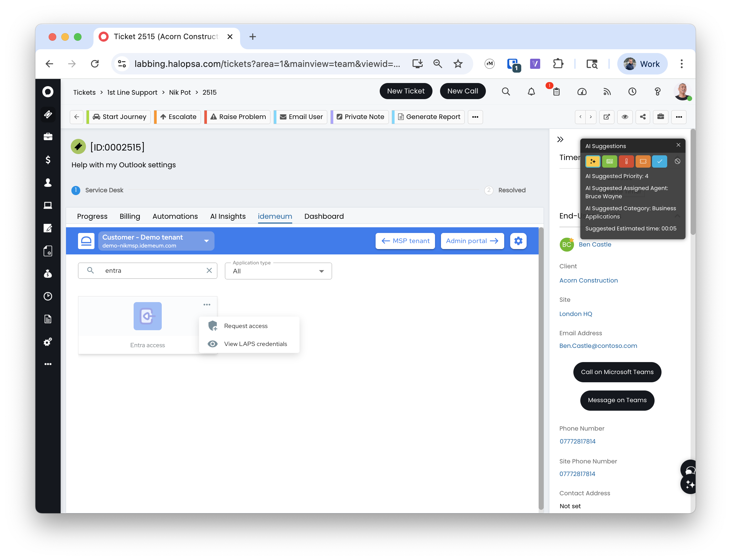The image size is (731, 560).
Task: Click the Escalate button
Action: click(x=178, y=117)
